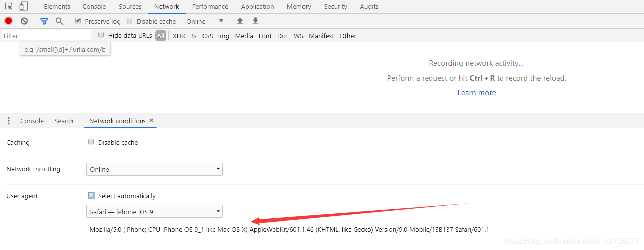Open the network search magnifier icon

tap(59, 21)
